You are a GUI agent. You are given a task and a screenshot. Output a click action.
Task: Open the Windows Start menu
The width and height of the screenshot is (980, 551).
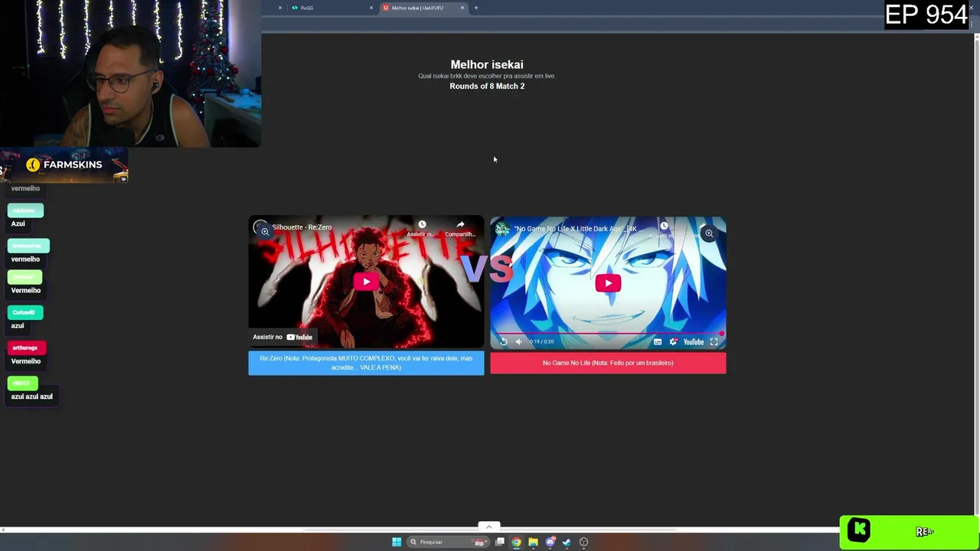(397, 542)
